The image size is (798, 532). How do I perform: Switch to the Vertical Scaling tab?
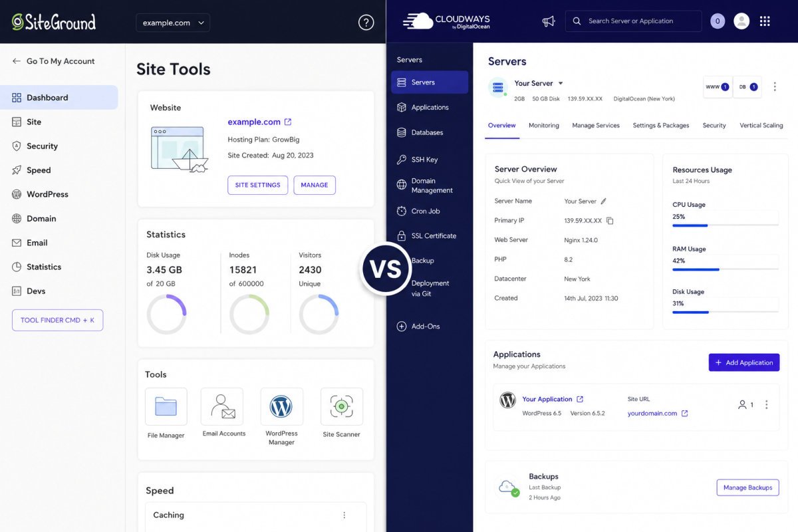(x=761, y=125)
